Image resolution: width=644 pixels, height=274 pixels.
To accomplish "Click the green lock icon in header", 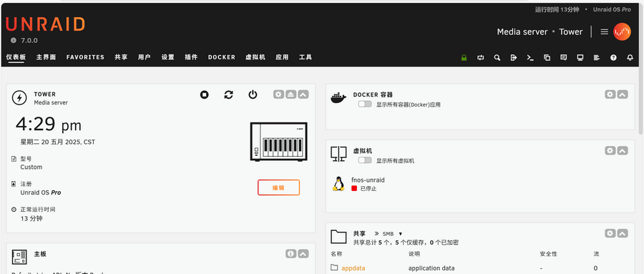I will 464,57.
